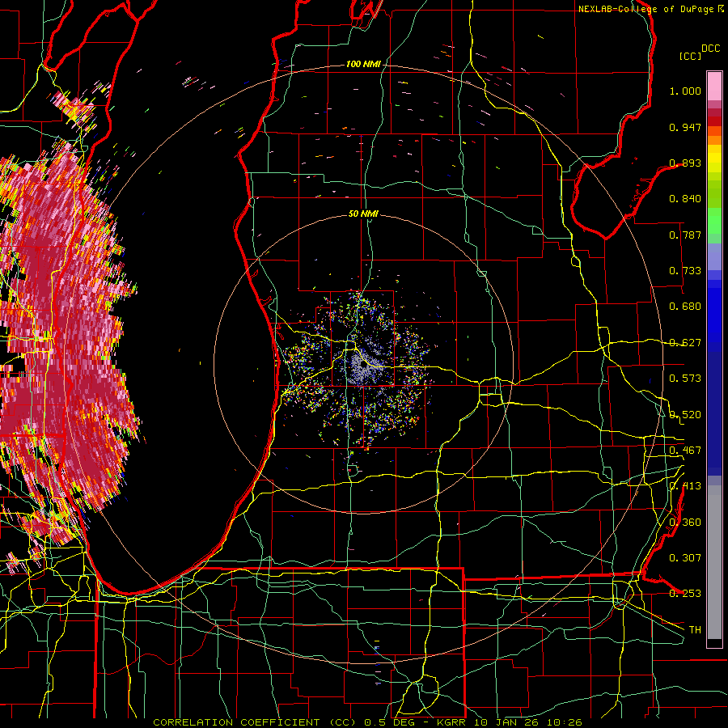Click the KGRR radar site center
Image resolution: width=728 pixels, height=728 pixels.
click(363, 365)
